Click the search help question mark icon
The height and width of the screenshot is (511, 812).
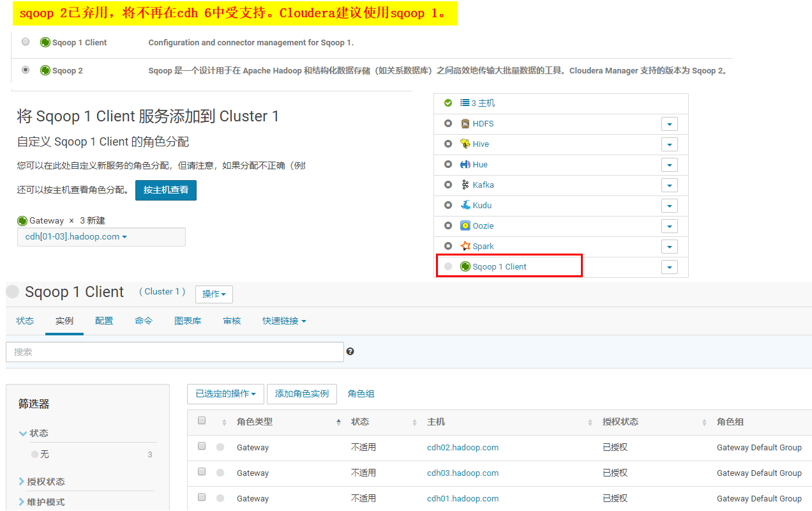tap(350, 351)
